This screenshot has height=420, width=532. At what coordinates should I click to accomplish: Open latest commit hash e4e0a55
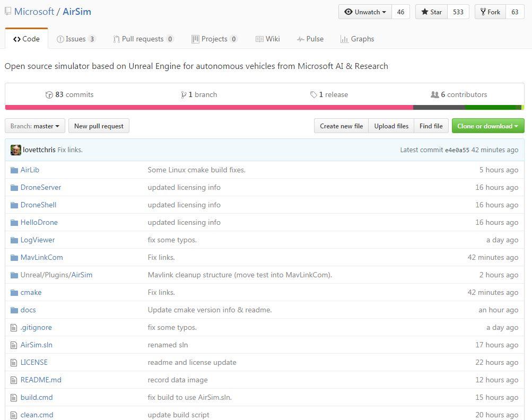pyautogui.click(x=457, y=150)
